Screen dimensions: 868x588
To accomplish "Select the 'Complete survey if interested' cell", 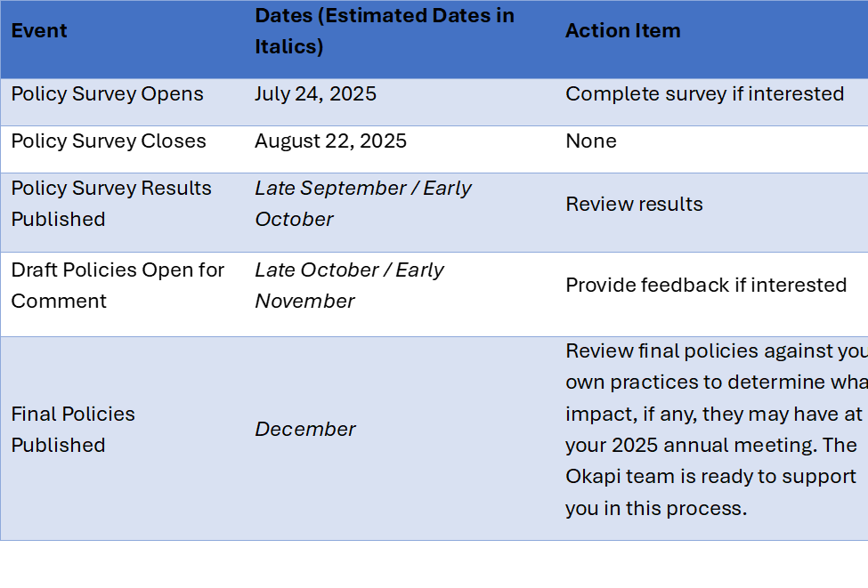I will (704, 94).
